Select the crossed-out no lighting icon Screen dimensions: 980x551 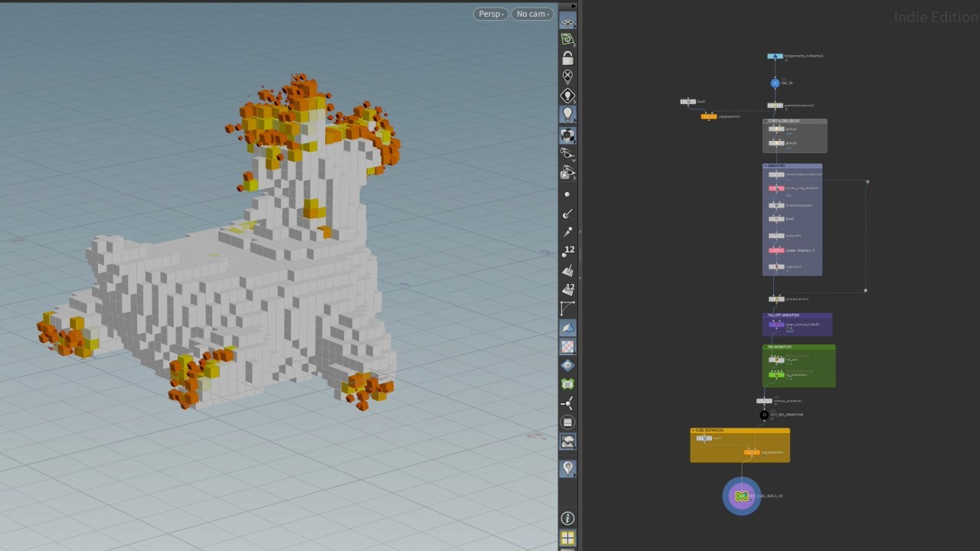(x=567, y=77)
